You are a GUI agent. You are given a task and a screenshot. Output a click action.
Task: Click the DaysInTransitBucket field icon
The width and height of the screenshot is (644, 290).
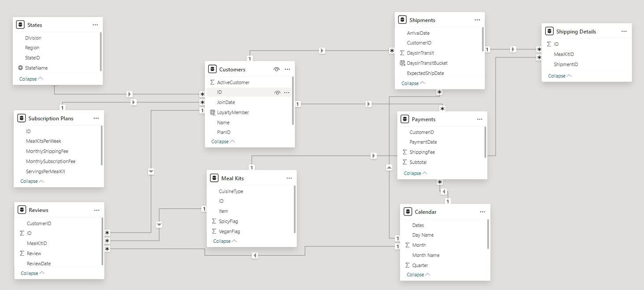click(x=402, y=63)
